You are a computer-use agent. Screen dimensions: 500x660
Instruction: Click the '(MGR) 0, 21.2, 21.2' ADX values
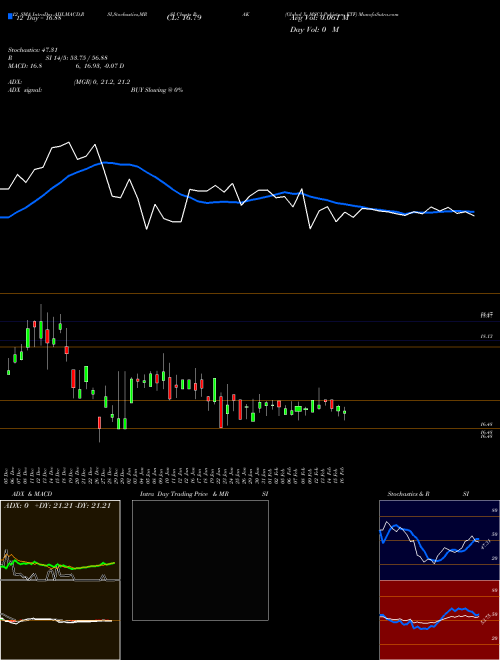[x=102, y=82]
